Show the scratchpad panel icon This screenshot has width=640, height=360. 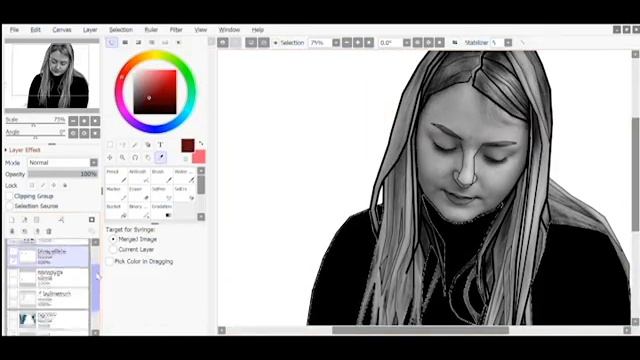pos(178,42)
